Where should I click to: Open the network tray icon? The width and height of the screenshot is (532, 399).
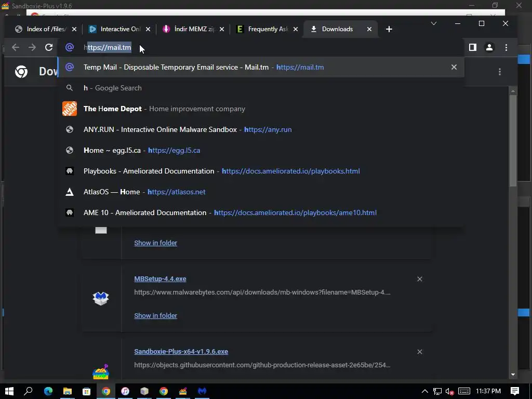(437, 391)
